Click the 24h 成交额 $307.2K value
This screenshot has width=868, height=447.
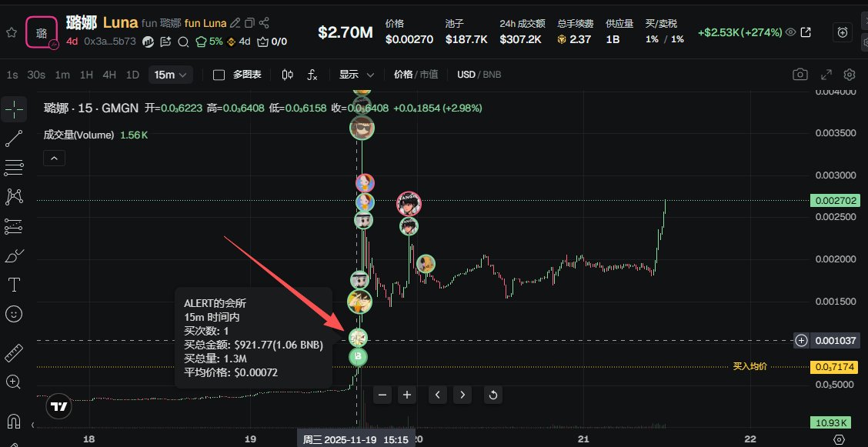[520, 39]
